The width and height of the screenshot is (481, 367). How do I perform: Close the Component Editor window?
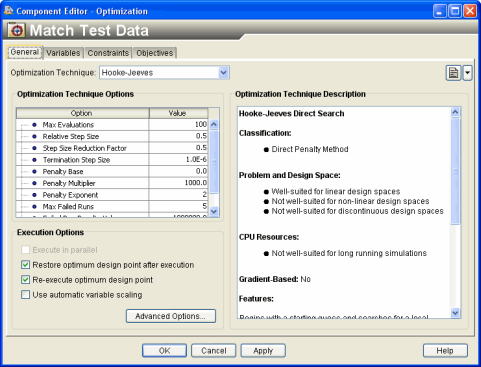[x=470, y=11]
